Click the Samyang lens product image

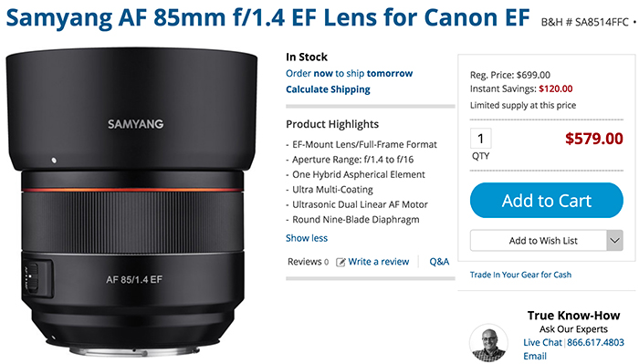pyautogui.click(x=131, y=202)
